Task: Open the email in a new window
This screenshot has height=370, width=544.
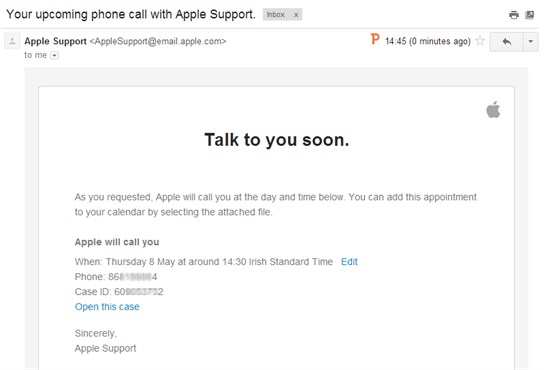Action: coord(529,15)
